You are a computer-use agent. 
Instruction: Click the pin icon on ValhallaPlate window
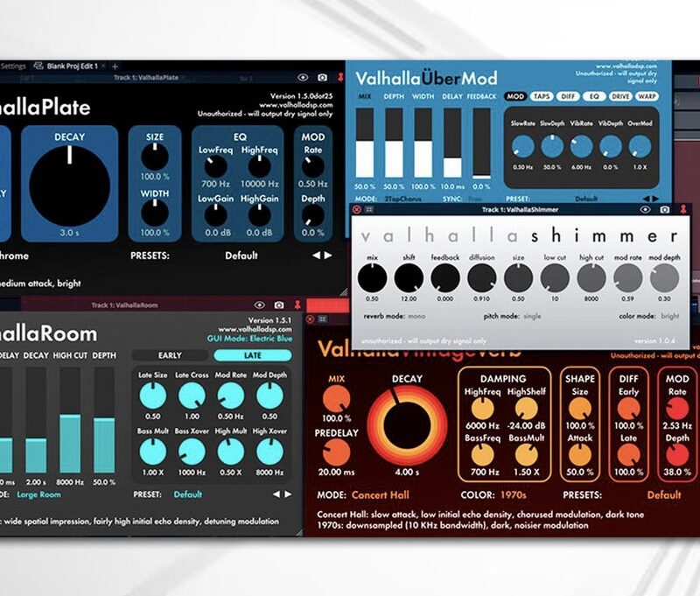click(x=340, y=77)
